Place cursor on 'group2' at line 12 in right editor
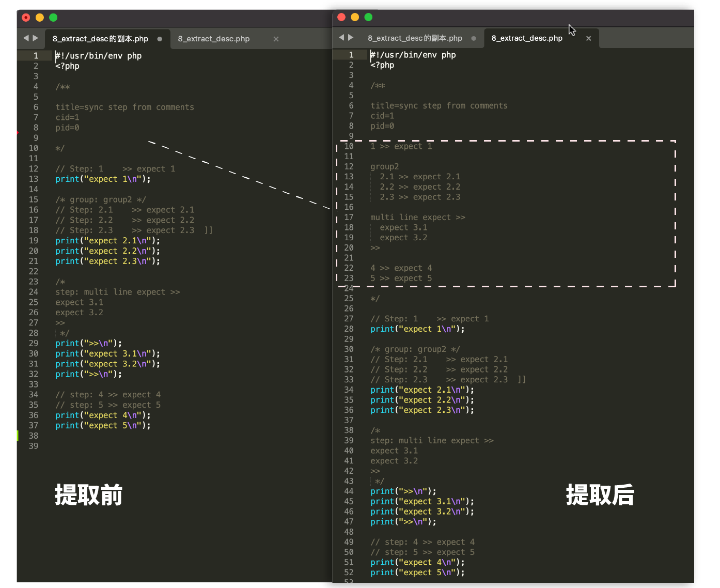This screenshot has height=588, width=720. (x=384, y=167)
